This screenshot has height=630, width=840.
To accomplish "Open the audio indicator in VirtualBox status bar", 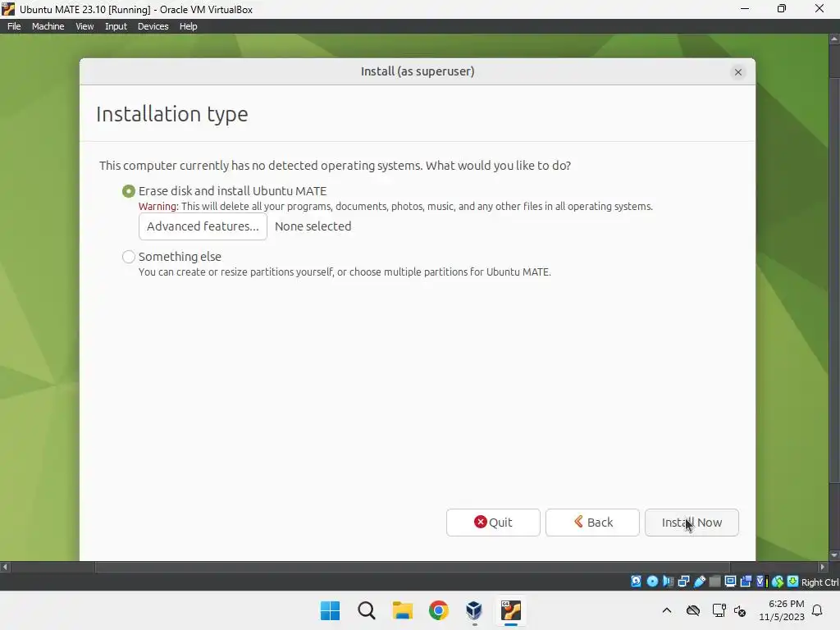I will 668,582.
